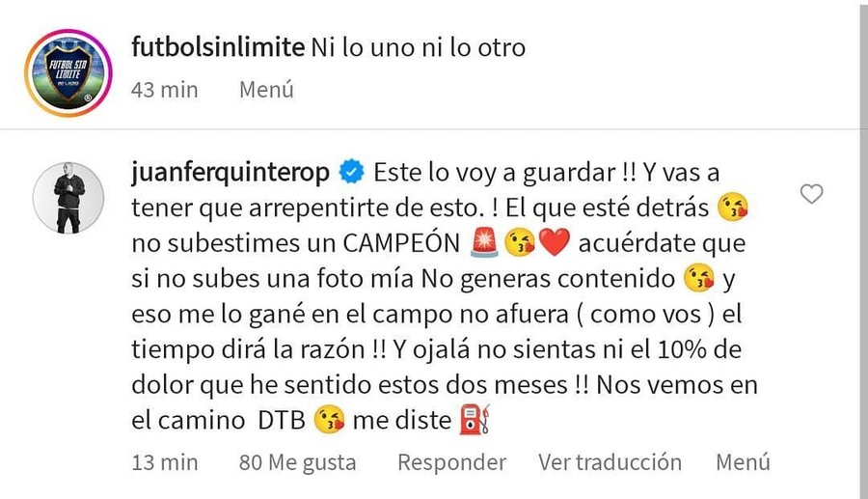Like juanferquinterop's comment with the heart icon
868x499 pixels.
coord(812,195)
